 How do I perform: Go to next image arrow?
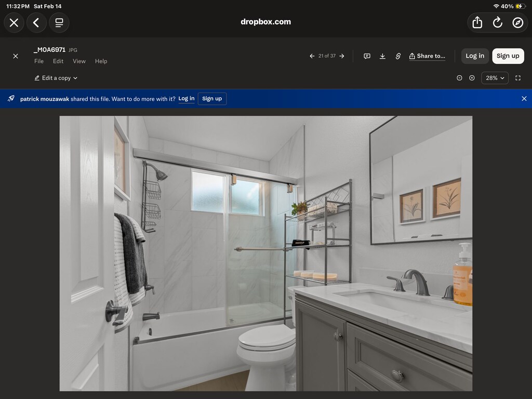pyautogui.click(x=342, y=56)
